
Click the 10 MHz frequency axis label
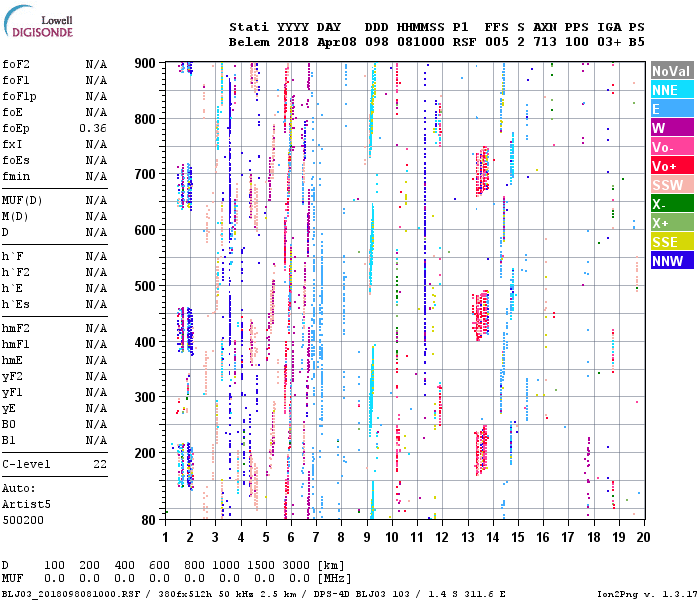click(392, 537)
